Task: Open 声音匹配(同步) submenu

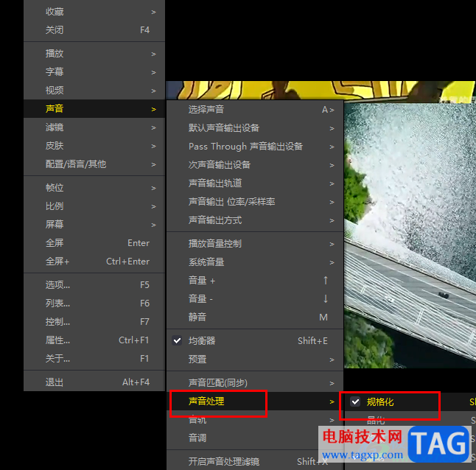Action: pyautogui.click(x=255, y=383)
